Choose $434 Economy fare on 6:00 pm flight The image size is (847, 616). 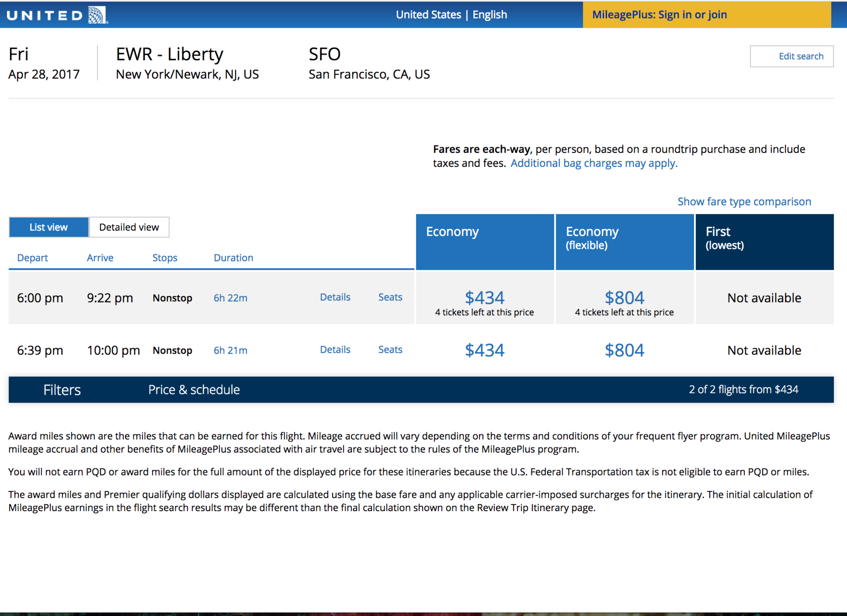[x=485, y=298]
